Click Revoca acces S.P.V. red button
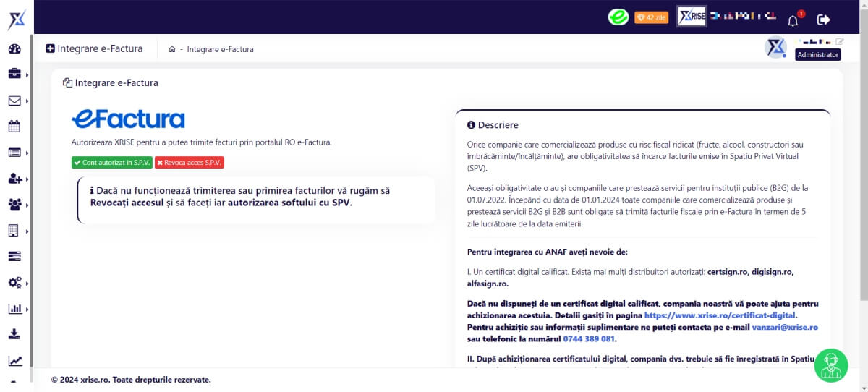 pyautogui.click(x=190, y=163)
